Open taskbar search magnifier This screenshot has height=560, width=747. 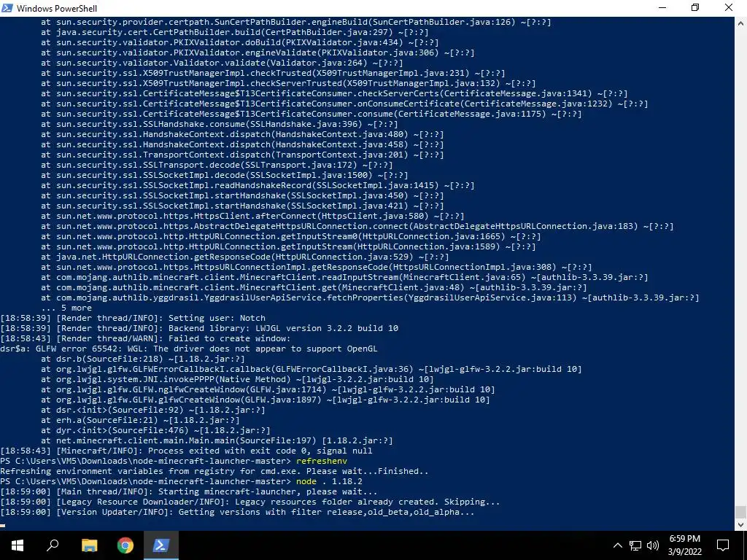click(x=53, y=545)
